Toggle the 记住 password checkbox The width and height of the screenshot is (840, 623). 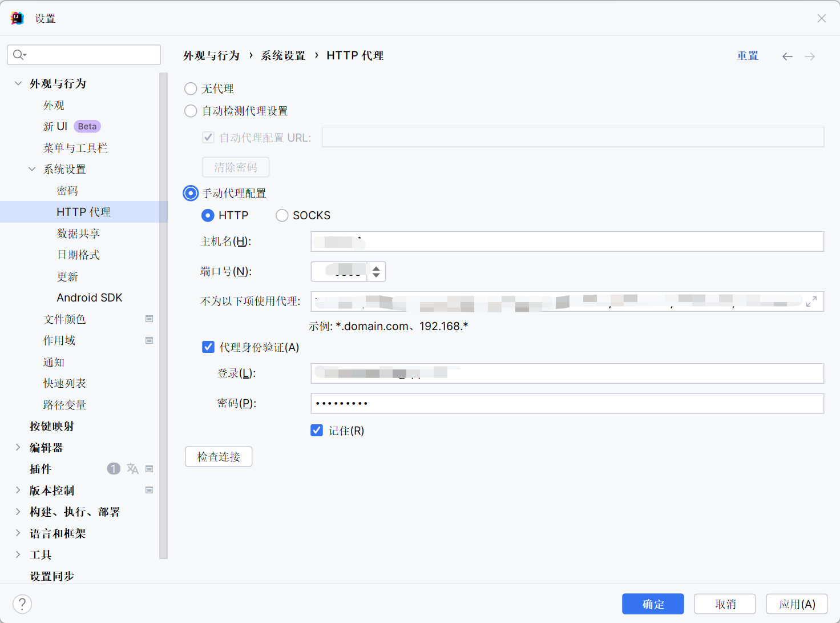click(317, 430)
